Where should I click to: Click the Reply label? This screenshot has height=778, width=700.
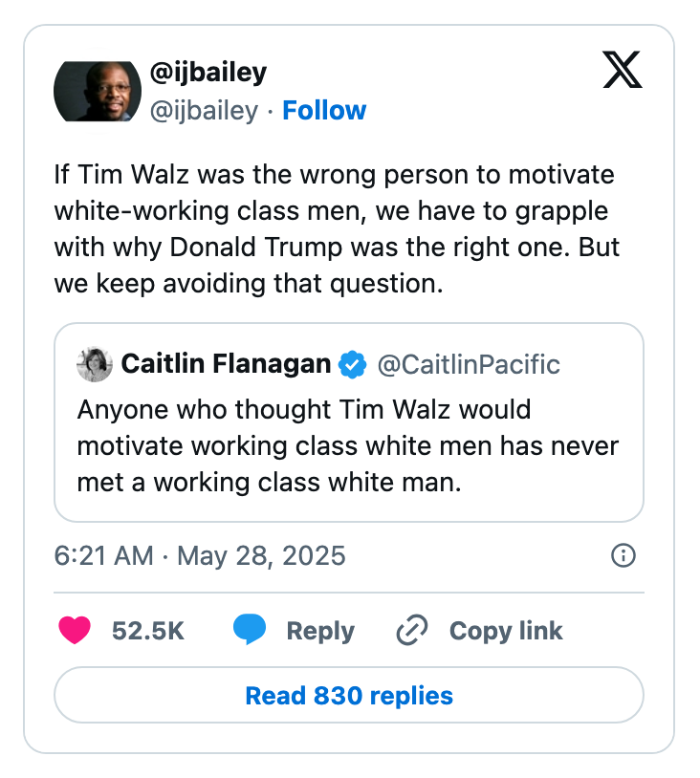[x=319, y=631]
